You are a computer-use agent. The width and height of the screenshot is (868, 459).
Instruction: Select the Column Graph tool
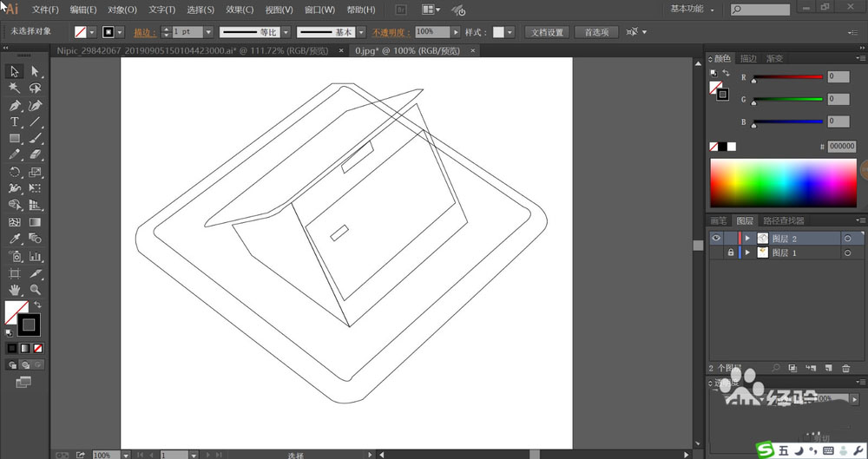[35, 256]
